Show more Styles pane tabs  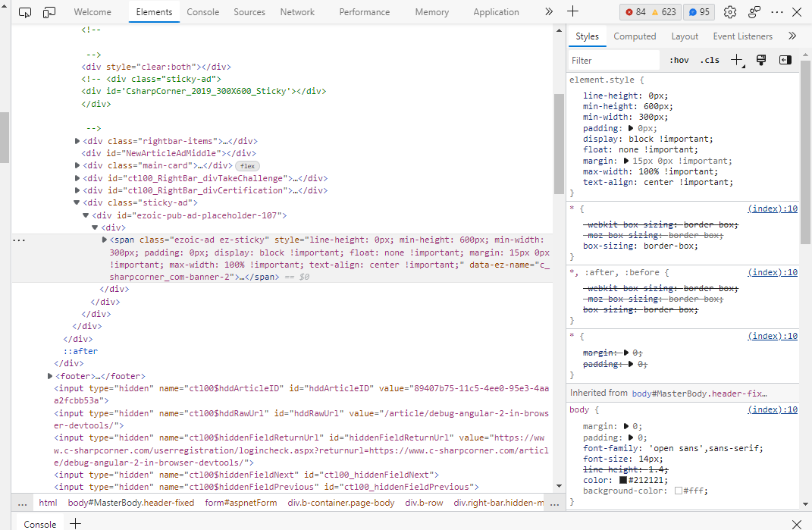[x=792, y=36]
